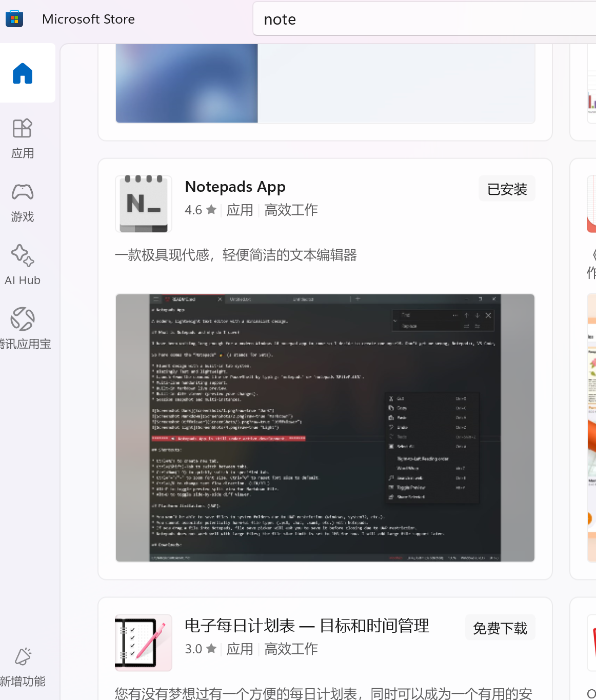Click the Notepads App 4.6 star rating
Screen dimensions: 596x700
pos(201,210)
